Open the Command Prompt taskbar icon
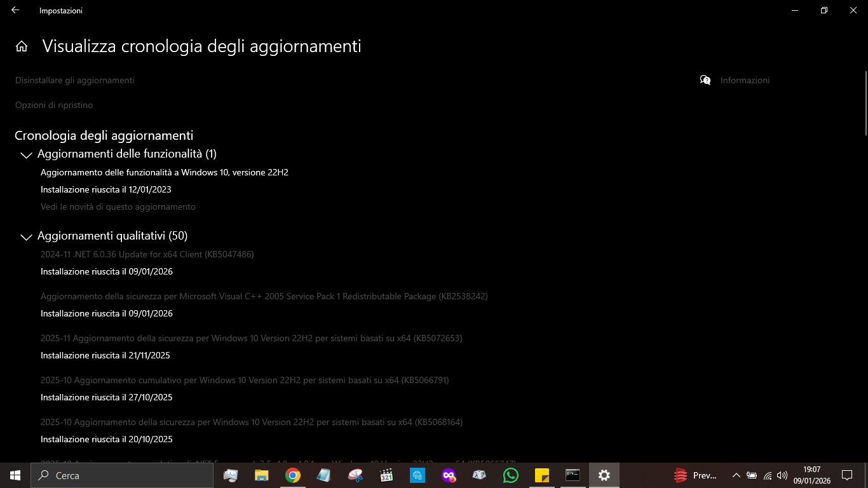This screenshot has width=868, height=488. click(573, 475)
